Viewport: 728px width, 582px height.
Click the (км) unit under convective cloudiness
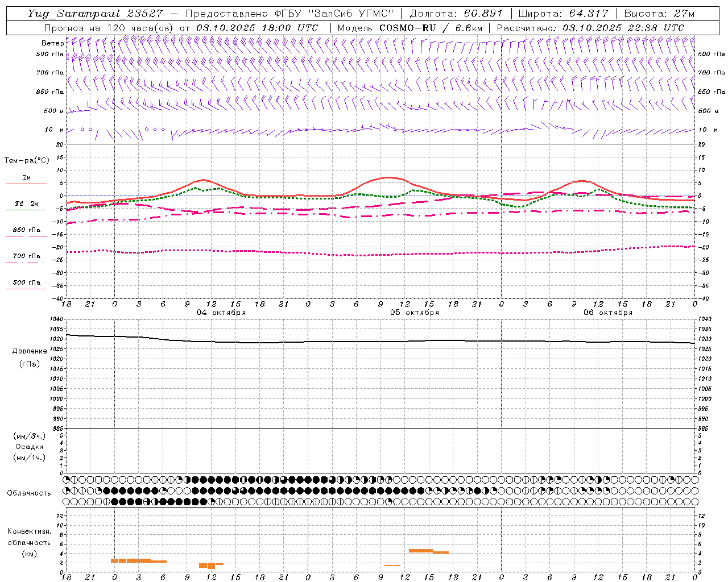coord(30,554)
